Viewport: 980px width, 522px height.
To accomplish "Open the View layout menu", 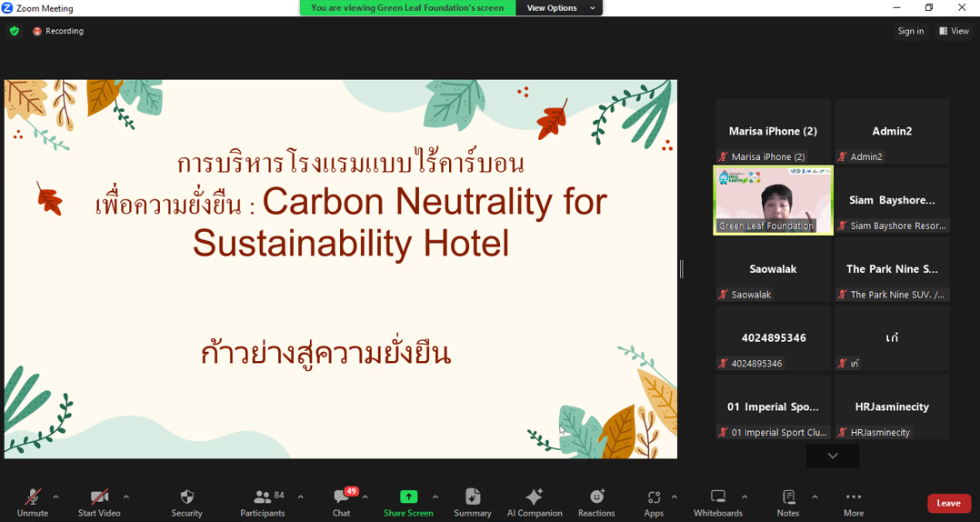I will click(x=955, y=31).
